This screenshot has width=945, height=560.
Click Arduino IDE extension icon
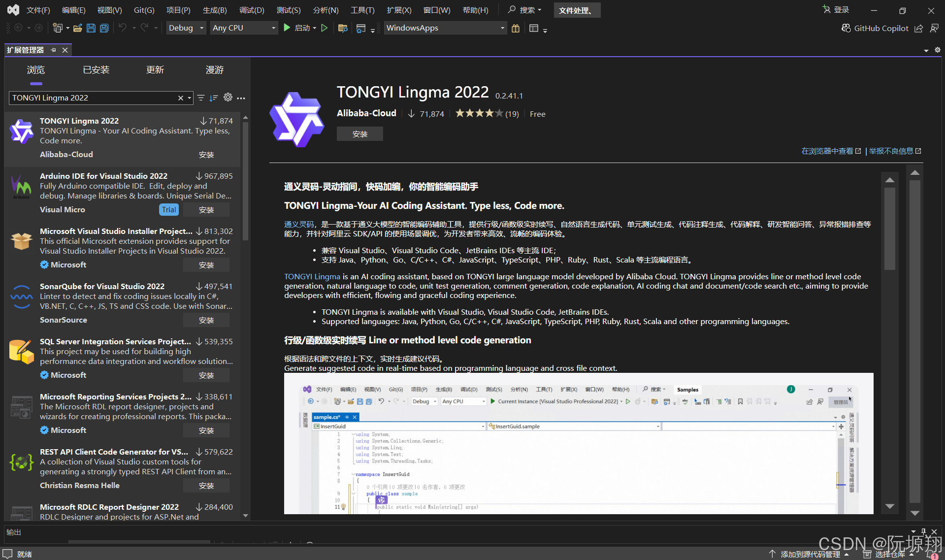(x=22, y=186)
